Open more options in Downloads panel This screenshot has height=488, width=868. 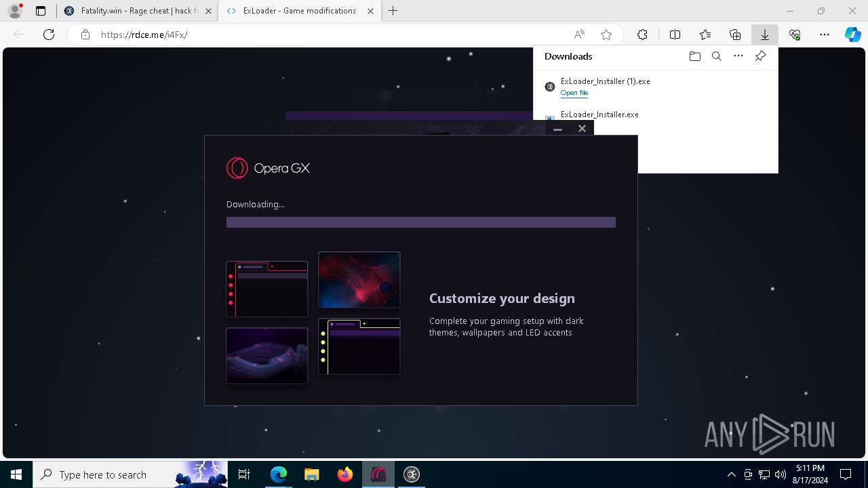[x=738, y=56]
